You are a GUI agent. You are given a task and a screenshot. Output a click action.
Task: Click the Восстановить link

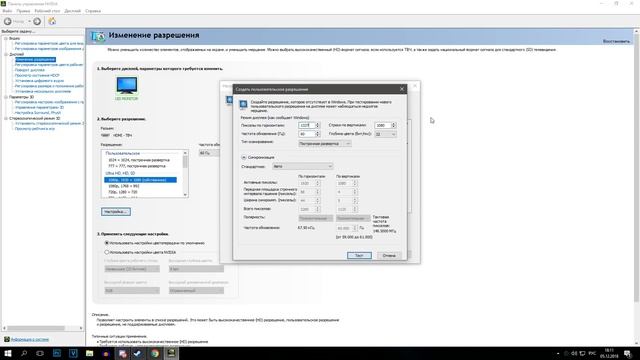click(x=616, y=42)
